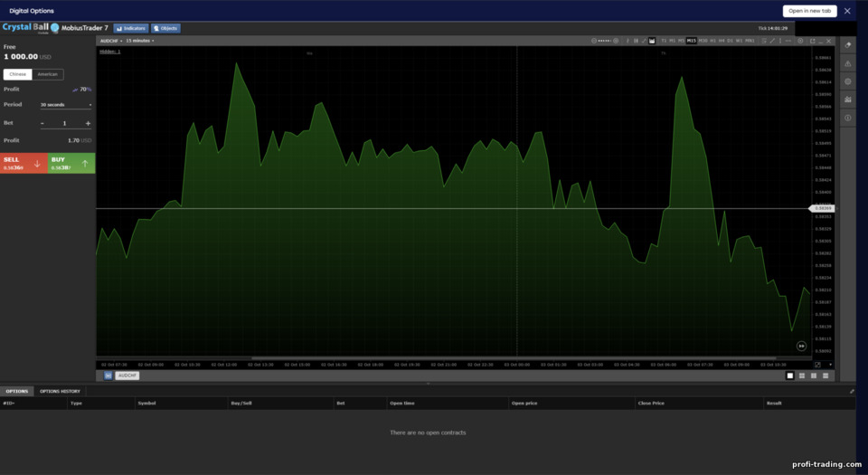Screen dimensions: 868x475
Task: Zoom in the chart with plus icon
Action: tap(616, 41)
